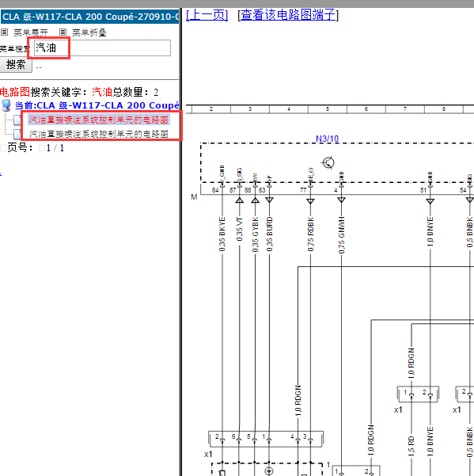The height and width of the screenshot is (476, 474).
Task: Click the CLA 级-W117 title header bar
Action: [x=90, y=17]
